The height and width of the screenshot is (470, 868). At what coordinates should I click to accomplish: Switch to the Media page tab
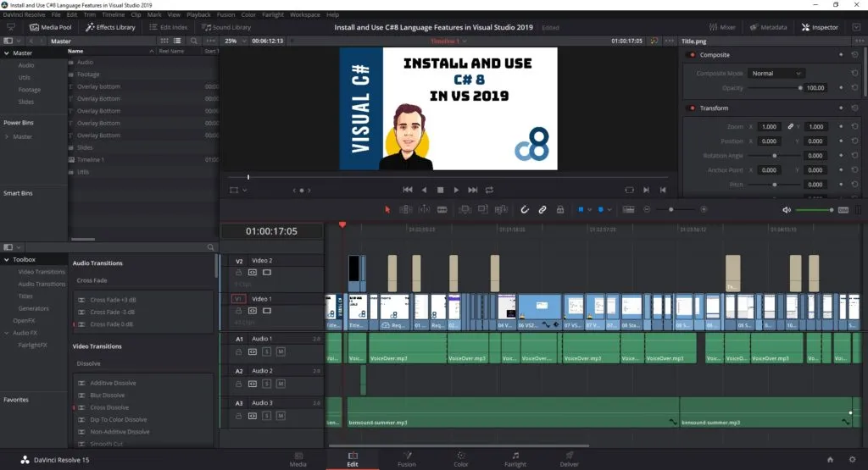298,459
